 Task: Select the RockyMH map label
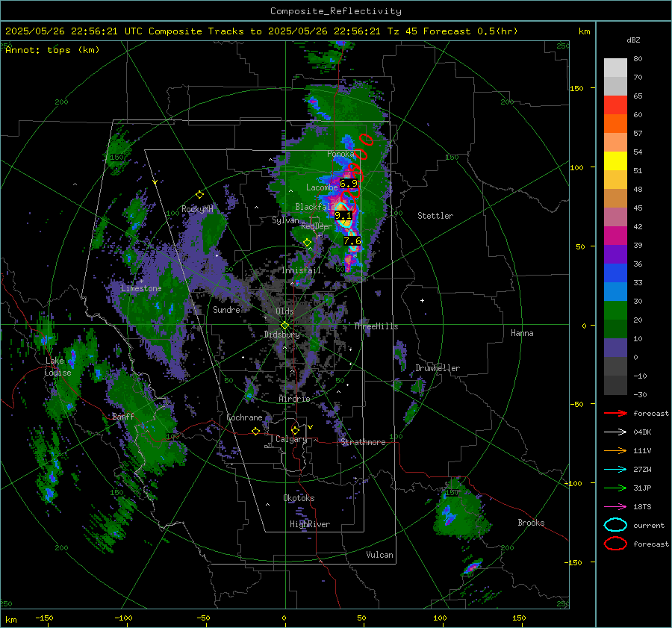point(197,209)
